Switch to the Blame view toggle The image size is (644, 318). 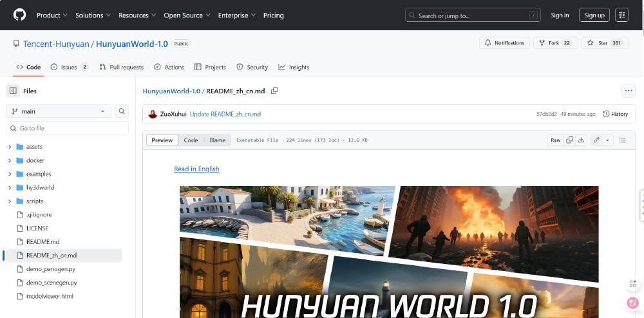tap(217, 140)
